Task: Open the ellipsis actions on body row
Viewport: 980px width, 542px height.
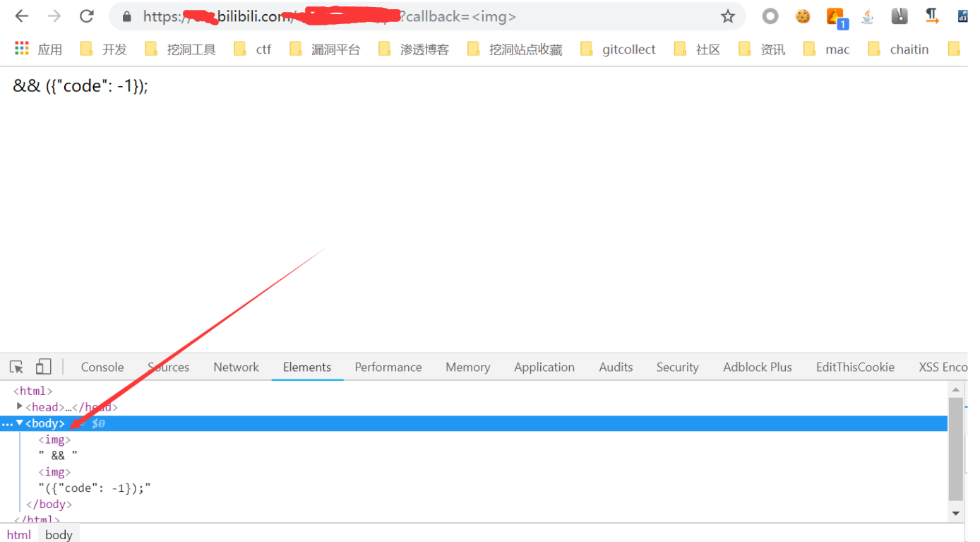Action: [x=7, y=424]
